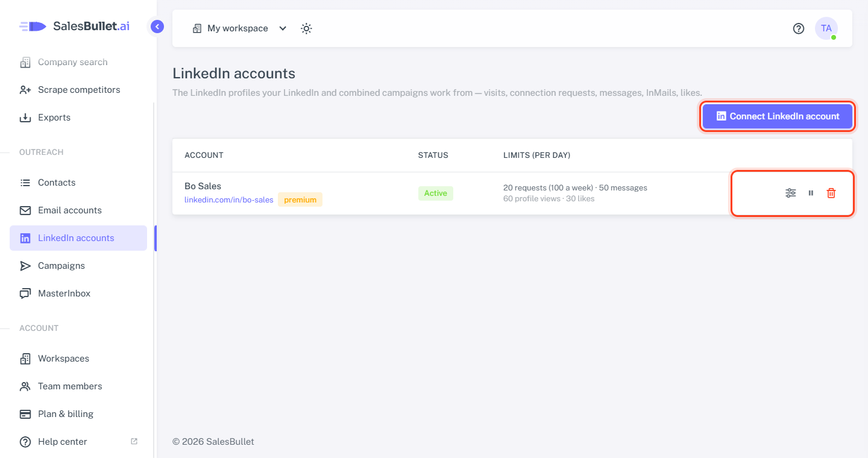Screen dimensions: 868x458
Task: Delete the Bo Sales account
Action: [x=831, y=193]
